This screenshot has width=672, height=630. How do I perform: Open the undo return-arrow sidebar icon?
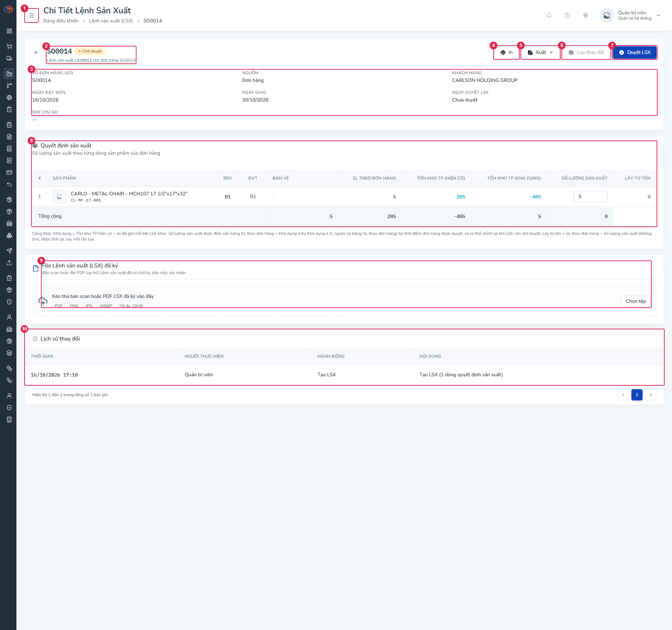pos(9,184)
